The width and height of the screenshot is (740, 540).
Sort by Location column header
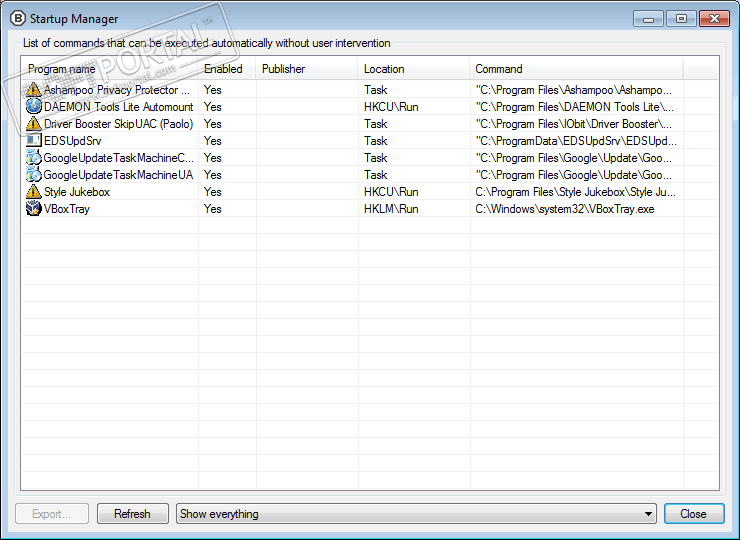point(414,69)
